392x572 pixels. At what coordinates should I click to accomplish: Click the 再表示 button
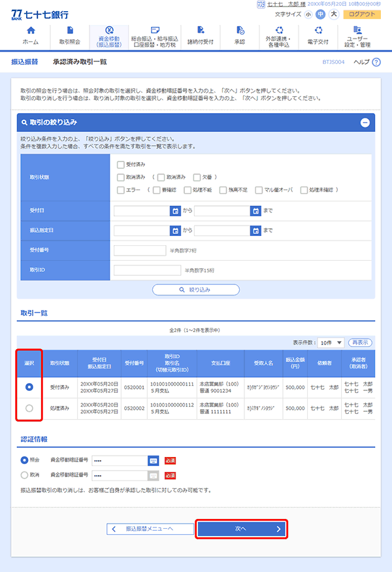pyautogui.click(x=360, y=343)
